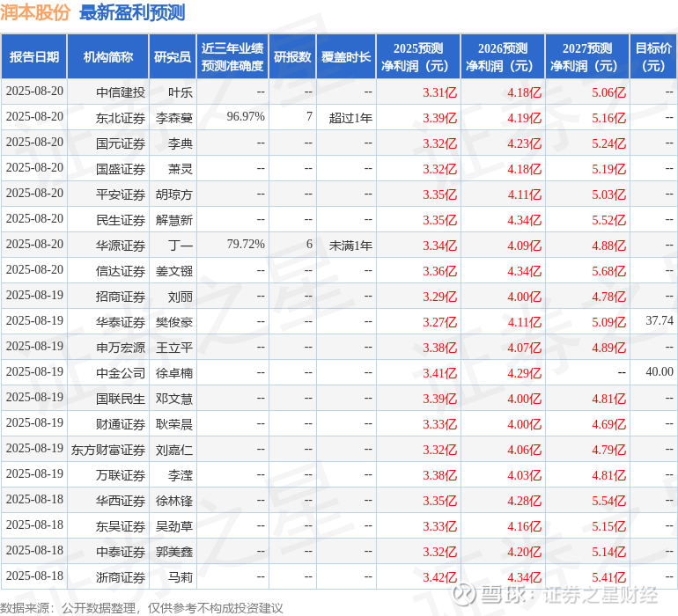
Task: Click analyst name 吴劲草
Action: tap(174, 526)
